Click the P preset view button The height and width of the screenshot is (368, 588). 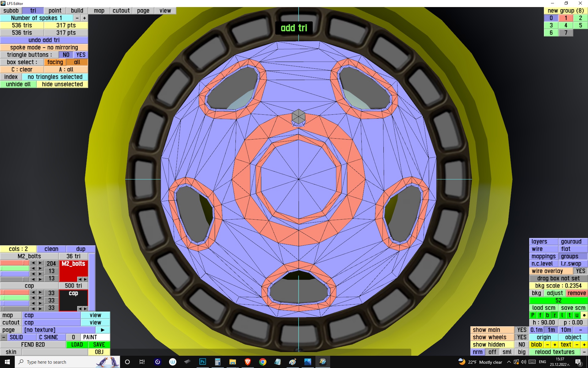tap(533, 315)
